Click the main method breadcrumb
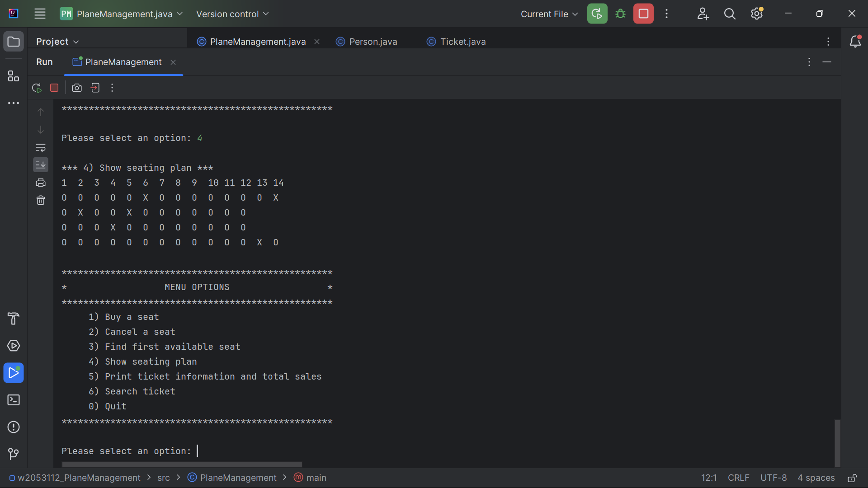 point(310,478)
